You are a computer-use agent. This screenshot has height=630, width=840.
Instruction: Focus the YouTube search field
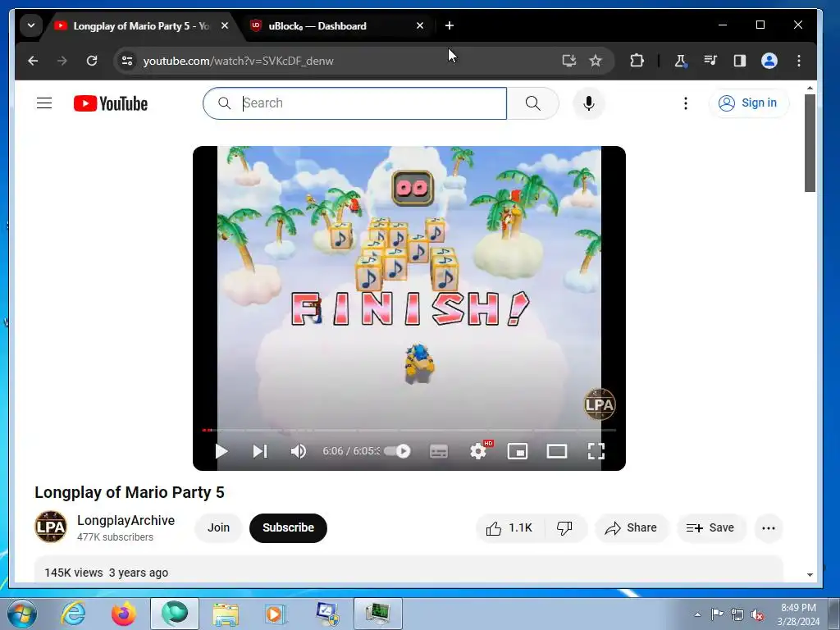coord(354,103)
